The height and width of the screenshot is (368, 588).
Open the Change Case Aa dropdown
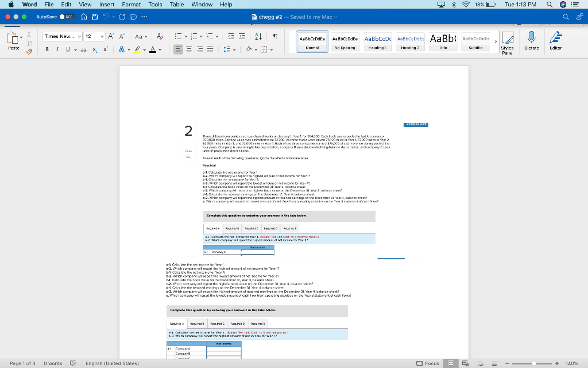pos(141,36)
